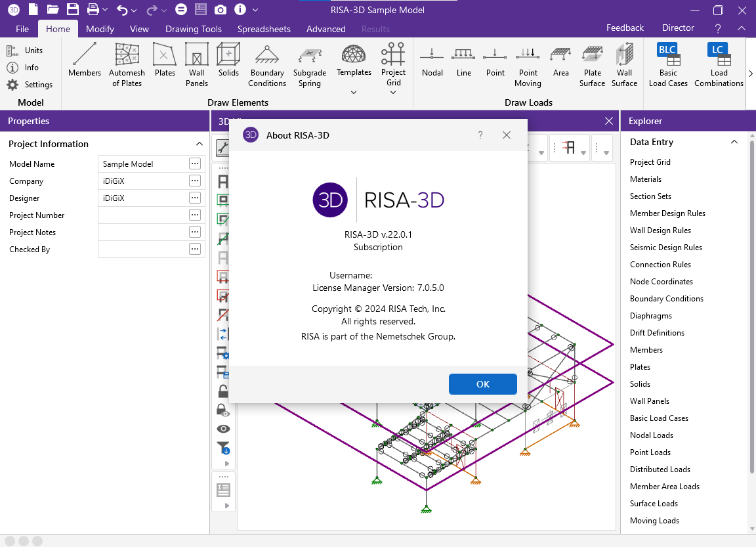The width and height of the screenshot is (756, 547).
Task: Open Basic Load Cases from the ribbon
Action: 668,65
